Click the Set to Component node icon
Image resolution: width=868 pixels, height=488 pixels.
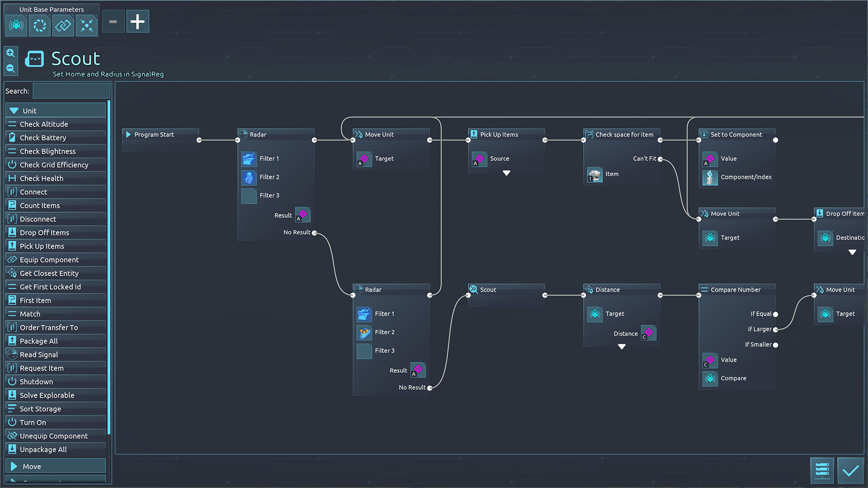coord(705,134)
